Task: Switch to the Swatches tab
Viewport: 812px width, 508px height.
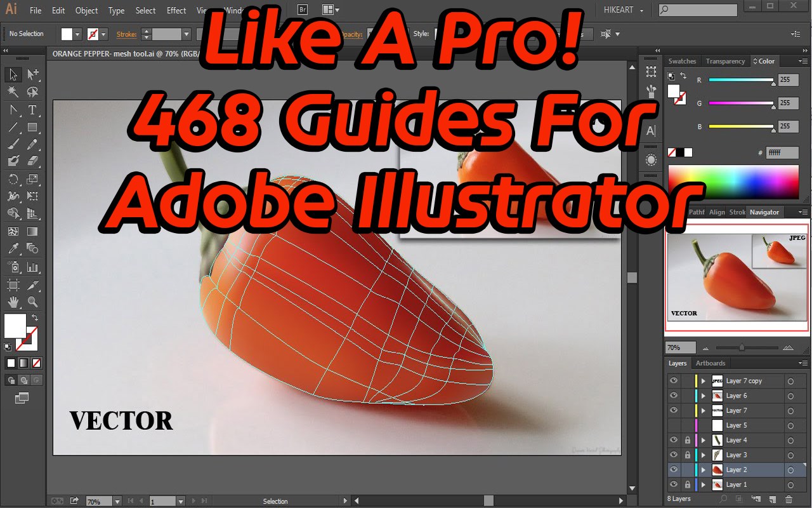Action: coord(682,61)
